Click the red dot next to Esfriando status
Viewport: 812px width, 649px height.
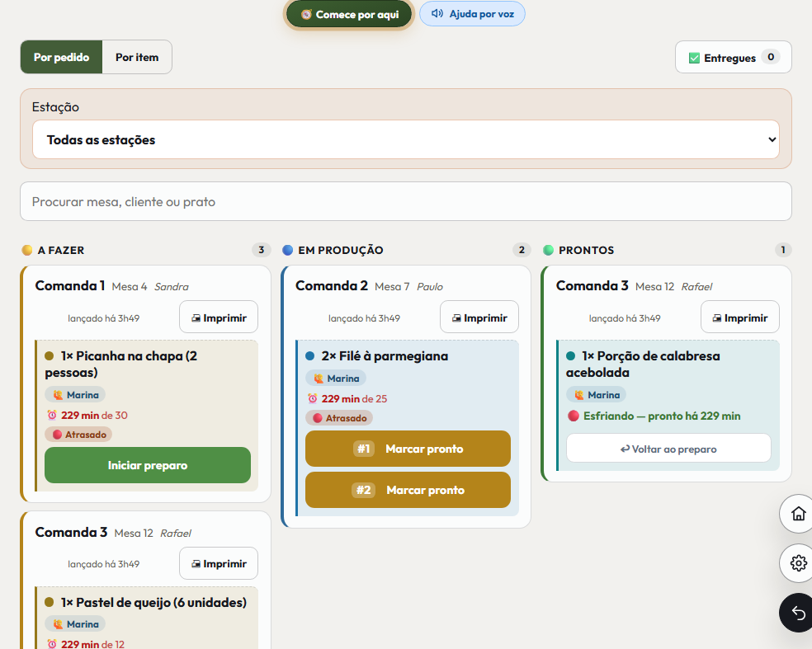(574, 416)
